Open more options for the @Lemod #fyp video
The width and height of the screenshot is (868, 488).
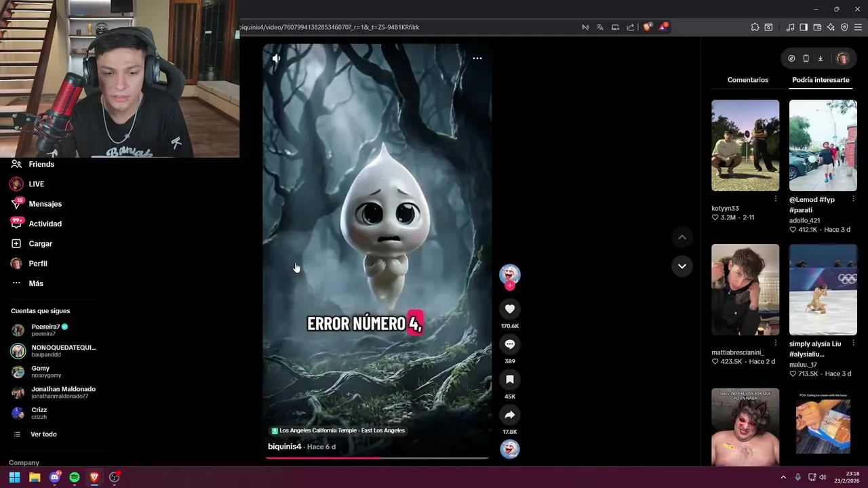point(853,199)
